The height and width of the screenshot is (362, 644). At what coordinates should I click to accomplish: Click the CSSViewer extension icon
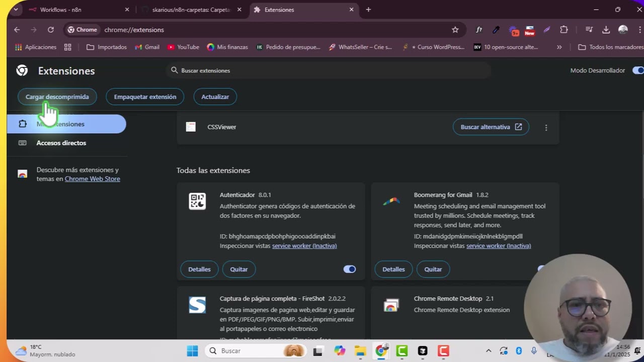pyautogui.click(x=191, y=127)
